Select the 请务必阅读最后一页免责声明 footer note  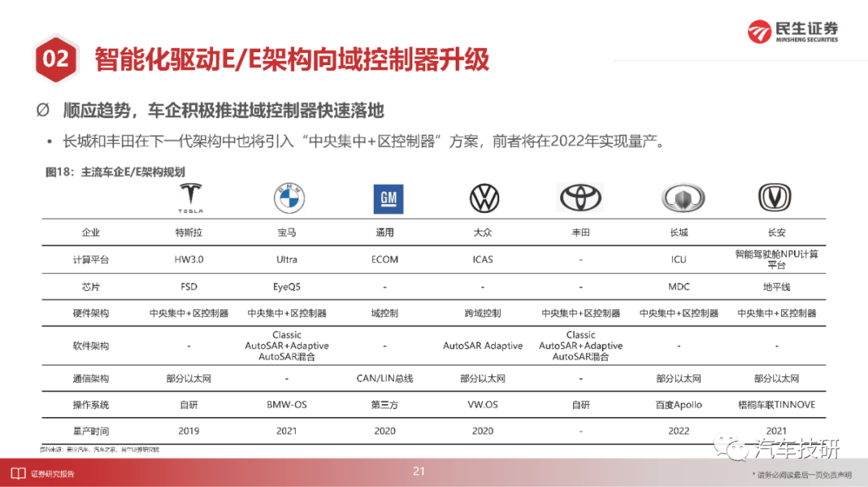(x=802, y=475)
